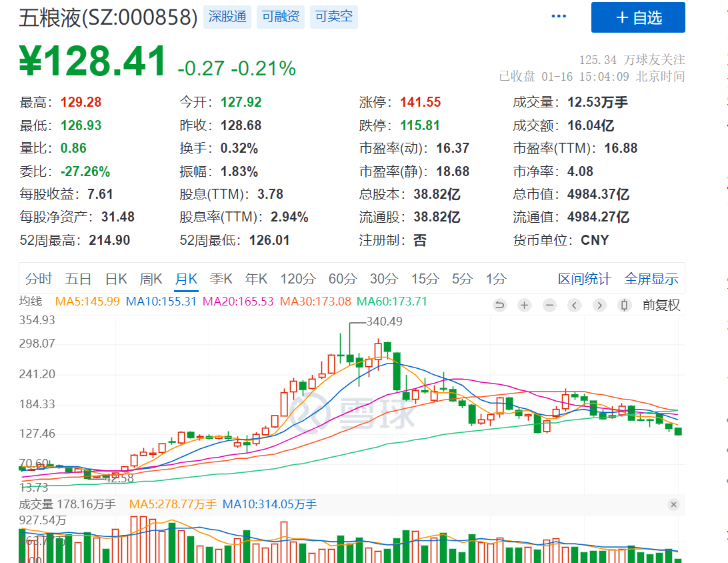
Task: Zoom out chart with minus icon
Action: (x=550, y=306)
